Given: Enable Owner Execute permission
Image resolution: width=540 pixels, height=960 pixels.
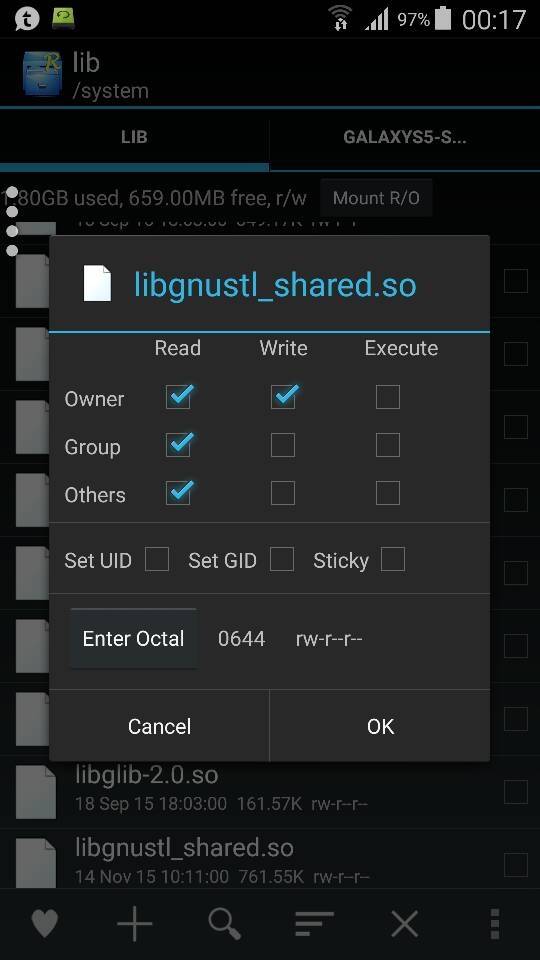Looking at the screenshot, I should pyautogui.click(x=388, y=397).
